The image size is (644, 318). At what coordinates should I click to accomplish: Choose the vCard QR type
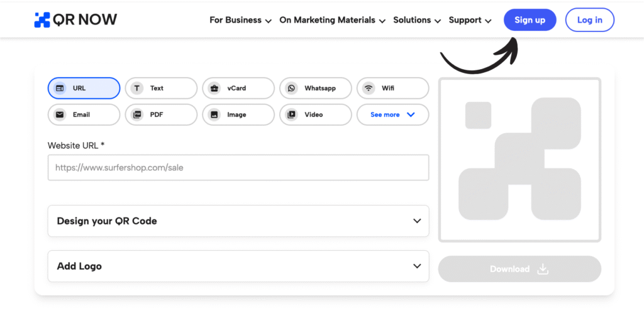click(x=238, y=88)
